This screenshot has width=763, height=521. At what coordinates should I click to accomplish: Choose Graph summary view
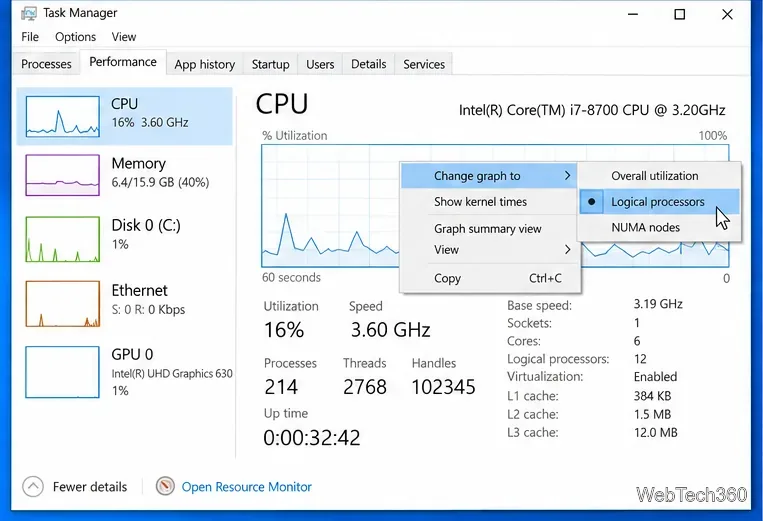point(489,229)
